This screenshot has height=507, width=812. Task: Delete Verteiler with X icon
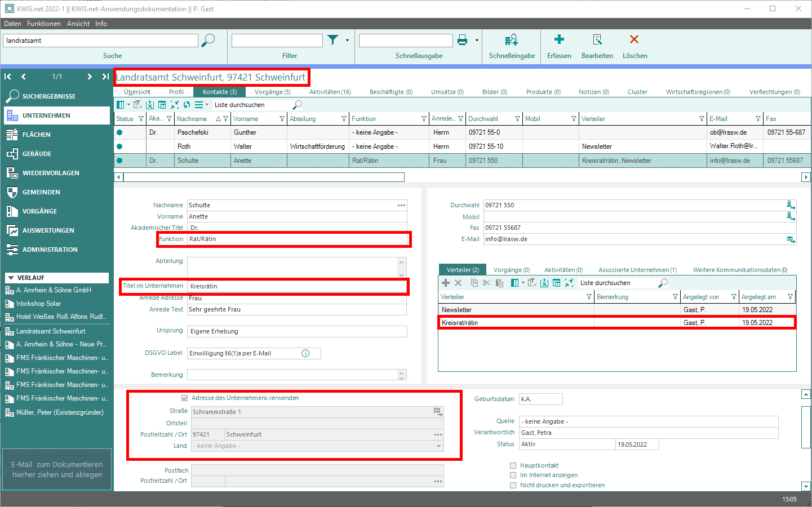(458, 283)
